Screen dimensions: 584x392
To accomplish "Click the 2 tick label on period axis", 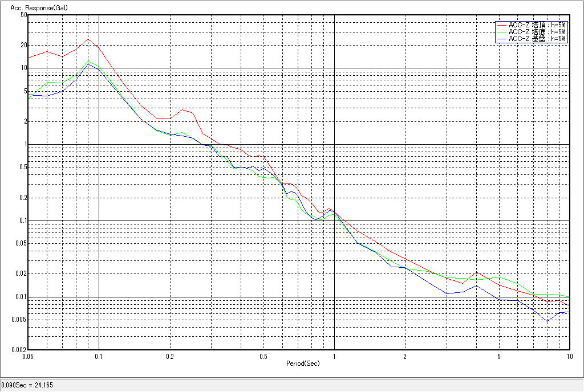I will click(x=405, y=356).
